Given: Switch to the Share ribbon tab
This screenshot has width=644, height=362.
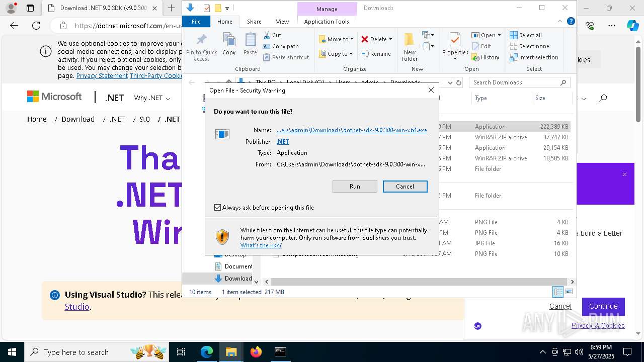Looking at the screenshot, I should (x=254, y=22).
